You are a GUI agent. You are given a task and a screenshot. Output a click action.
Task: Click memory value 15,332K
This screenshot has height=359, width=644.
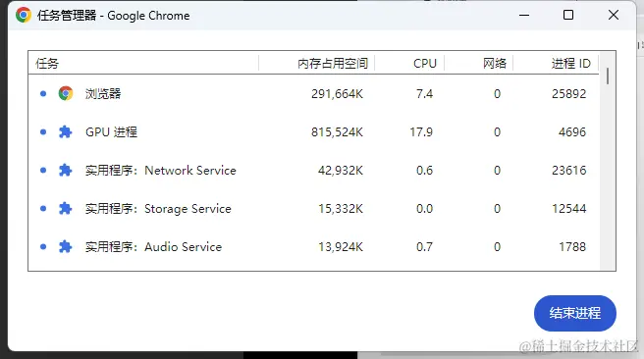(x=341, y=209)
